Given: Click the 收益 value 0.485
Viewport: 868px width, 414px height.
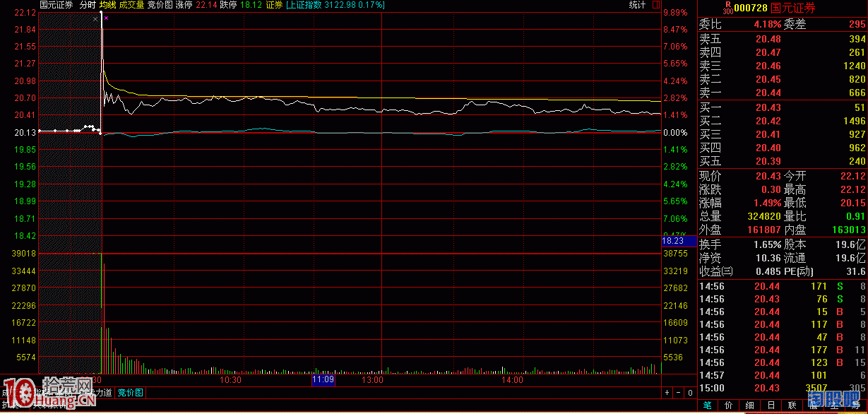Looking at the screenshot, I should point(768,271).
